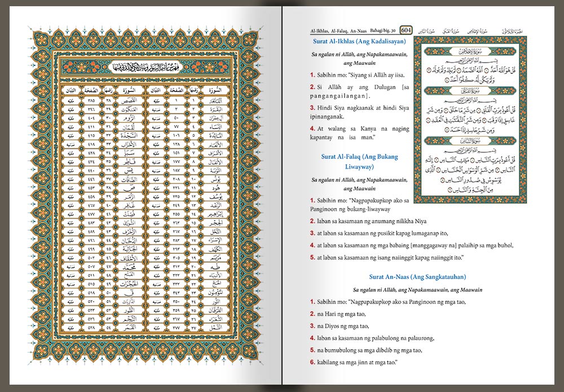The height and width of the screenshot is (392, 564).
Task: Click the "Bahagi big. 30" header label
Action: [x=383, y=31]
